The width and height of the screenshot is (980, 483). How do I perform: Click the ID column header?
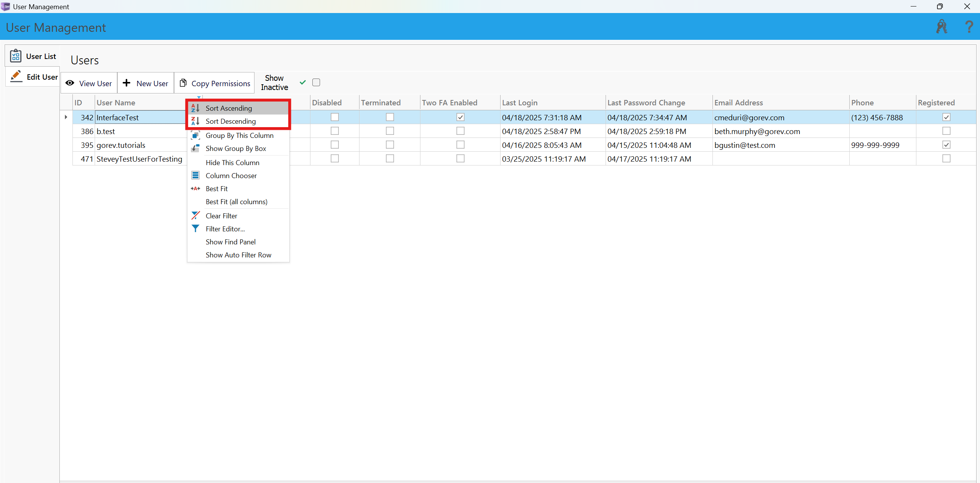pyautogui.click(x=84, y=103)
